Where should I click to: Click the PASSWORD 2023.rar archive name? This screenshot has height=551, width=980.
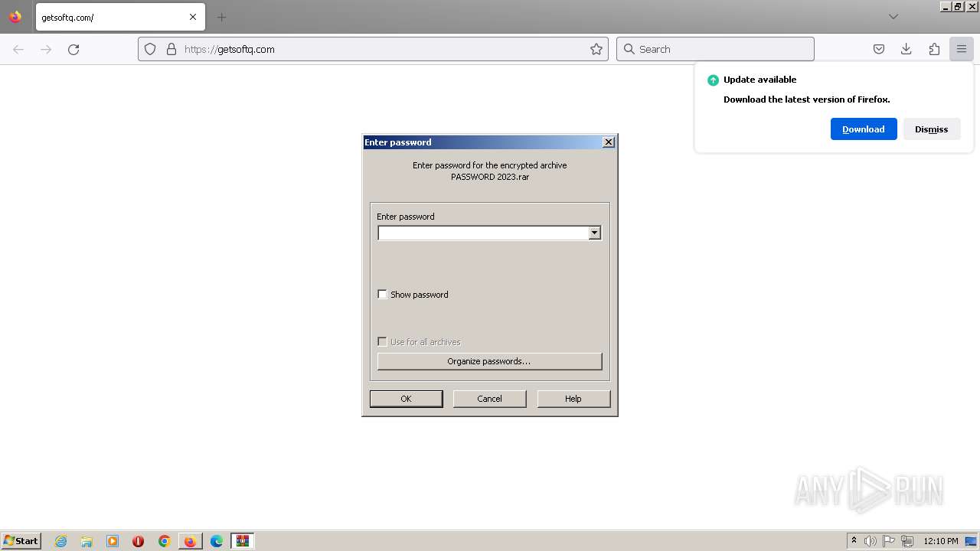pos(490,177)
